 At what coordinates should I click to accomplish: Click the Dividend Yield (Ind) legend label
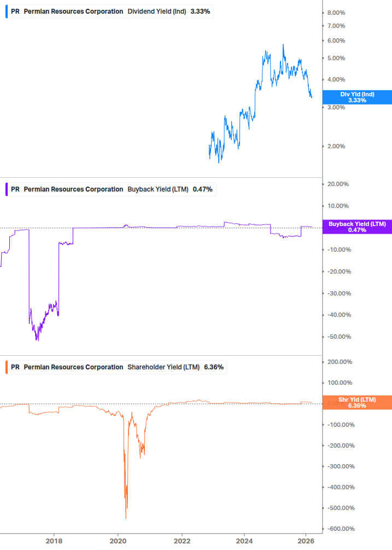coord(156,11)
